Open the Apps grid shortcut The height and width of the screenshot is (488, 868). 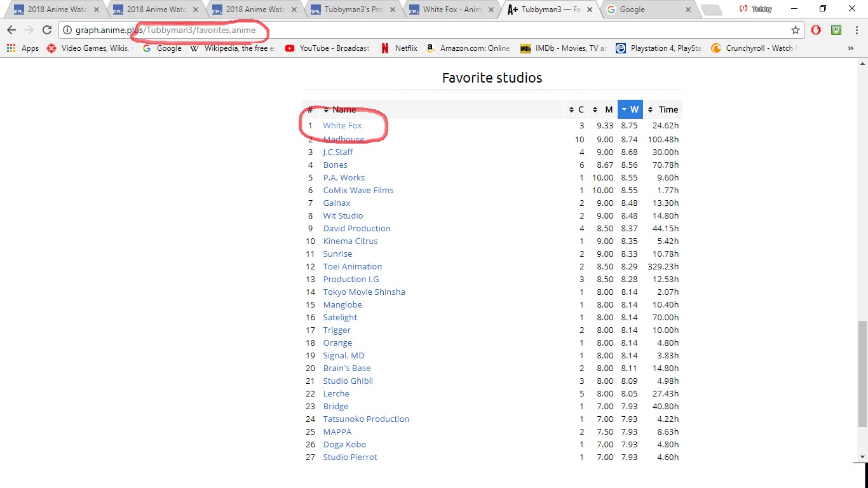[23, 48]
